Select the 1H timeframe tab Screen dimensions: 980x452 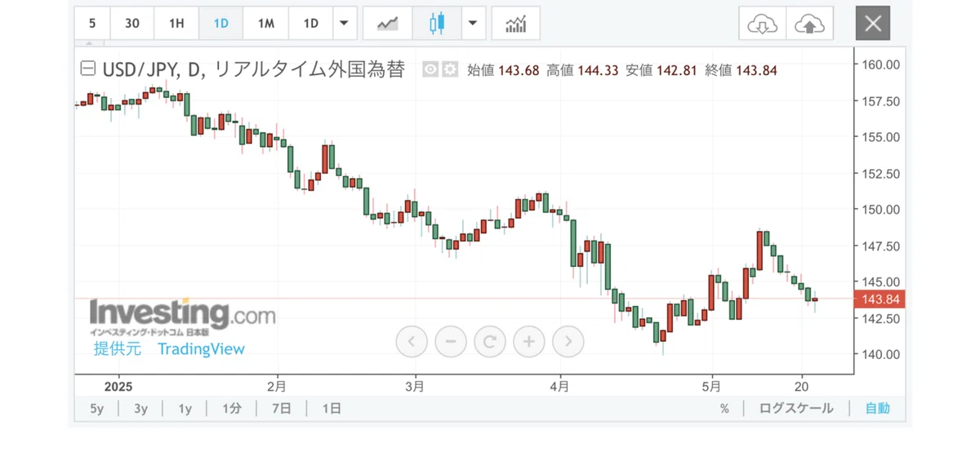pos(176,24)
